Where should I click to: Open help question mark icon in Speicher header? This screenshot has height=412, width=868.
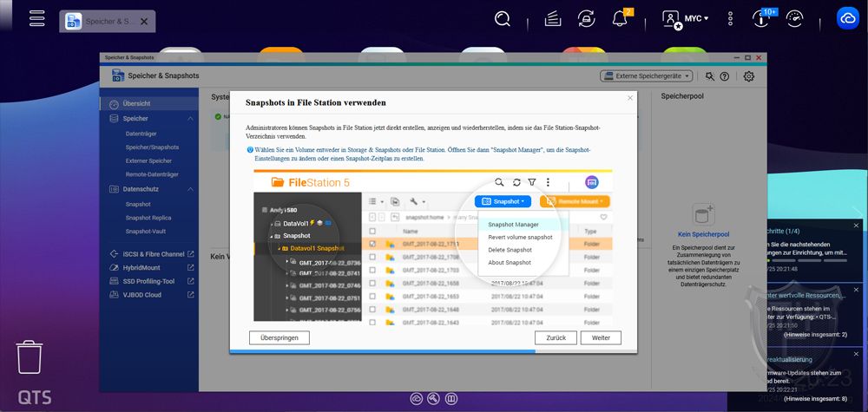pyautogui.click(x=725, y=76)
